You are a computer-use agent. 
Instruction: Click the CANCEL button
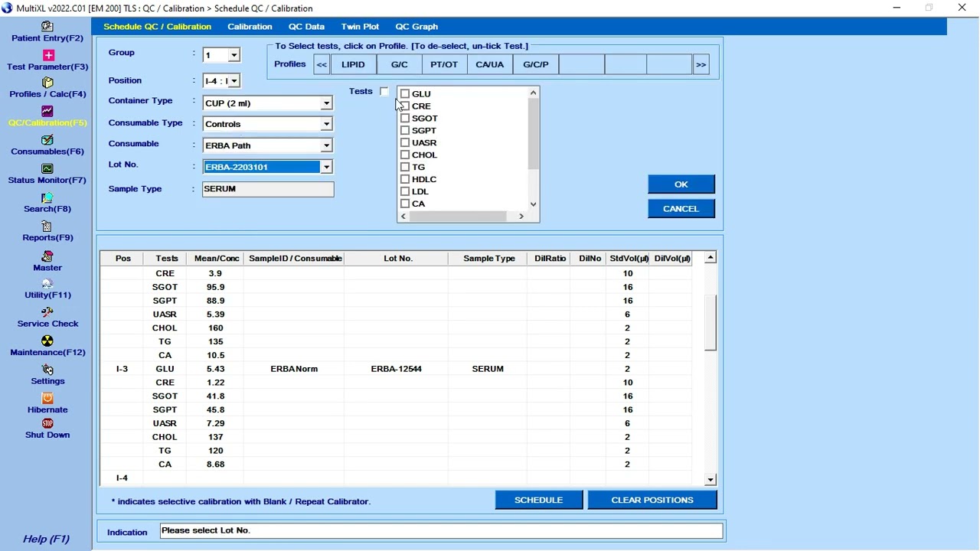tap(681, 209)
